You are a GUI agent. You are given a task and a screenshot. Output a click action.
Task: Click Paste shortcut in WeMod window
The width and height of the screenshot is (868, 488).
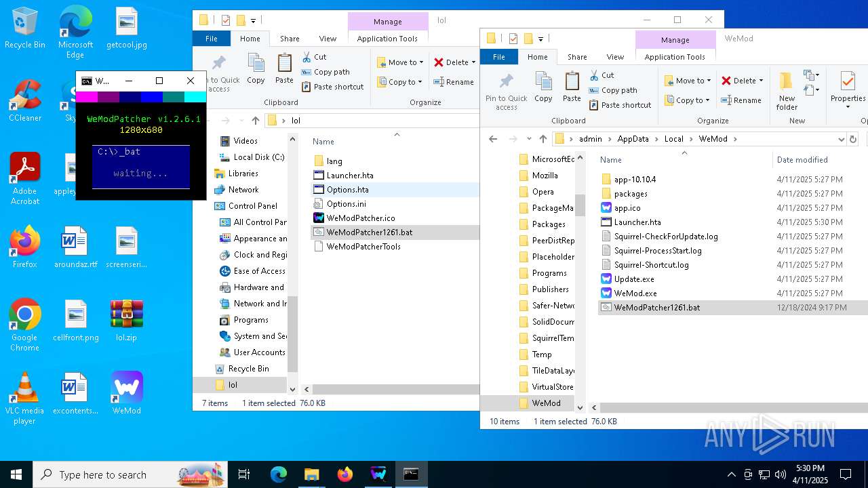pyautogui.click(x=620, y=105)
